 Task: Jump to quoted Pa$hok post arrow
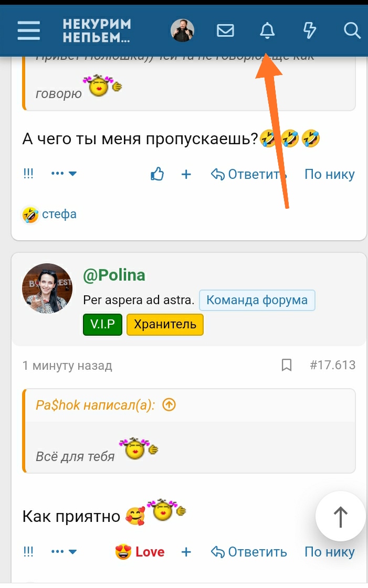click(x=169, y=405)
